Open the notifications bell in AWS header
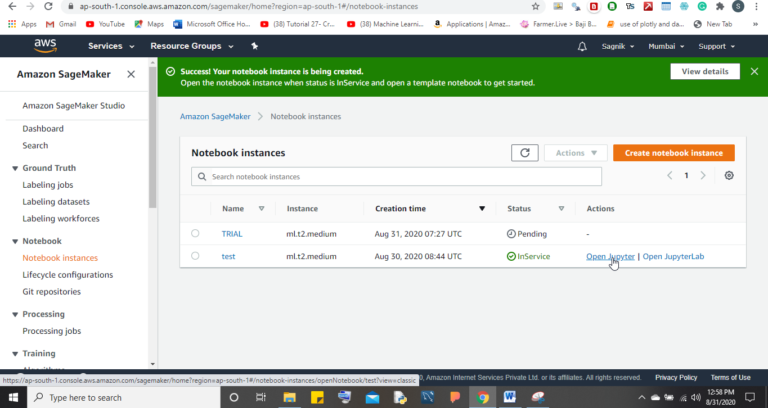 click(x=582, y=47)
